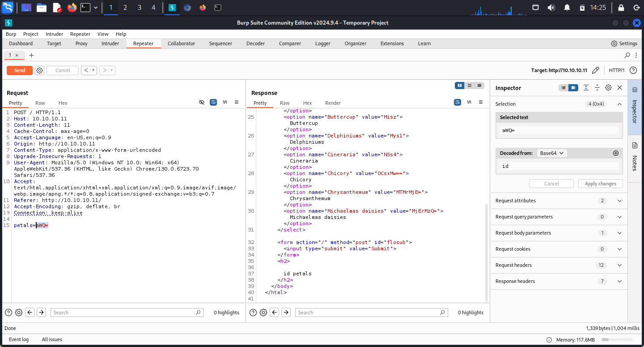Open Inspector settings gear

(608, 88)
